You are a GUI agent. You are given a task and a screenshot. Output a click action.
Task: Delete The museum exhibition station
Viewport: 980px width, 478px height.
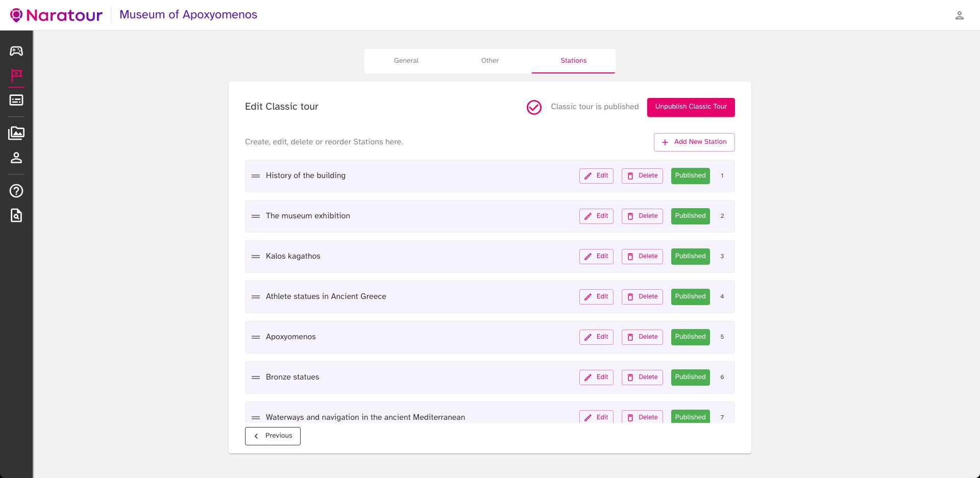pos(642,216)
